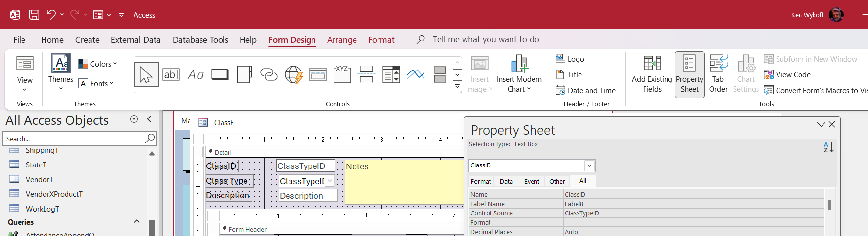Add a Date and Time field

(x=586, y=90)
